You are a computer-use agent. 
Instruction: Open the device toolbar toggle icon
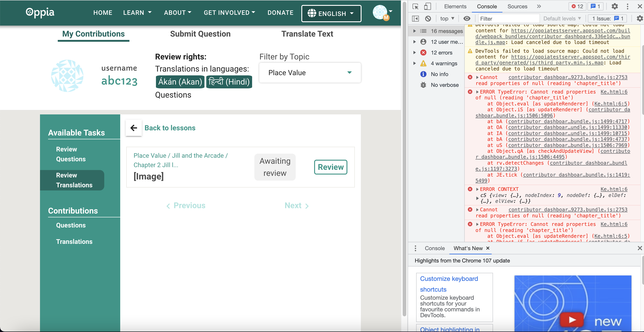[428, 6]
